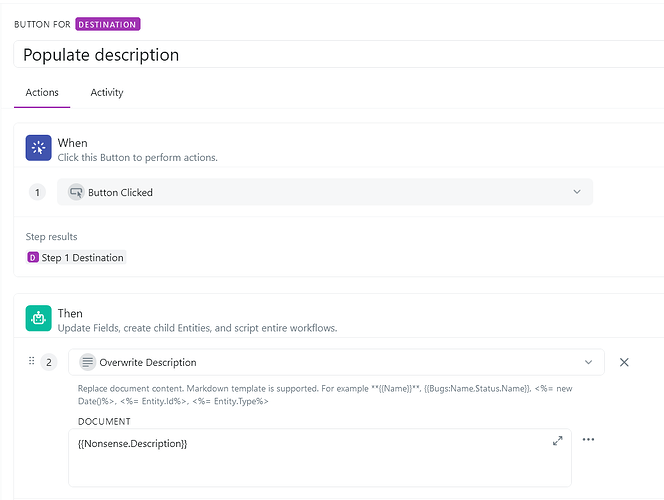This screenshot has height=500, width=664.
Task: Click the purple Destination badge
Action: [x=107, y=24]
